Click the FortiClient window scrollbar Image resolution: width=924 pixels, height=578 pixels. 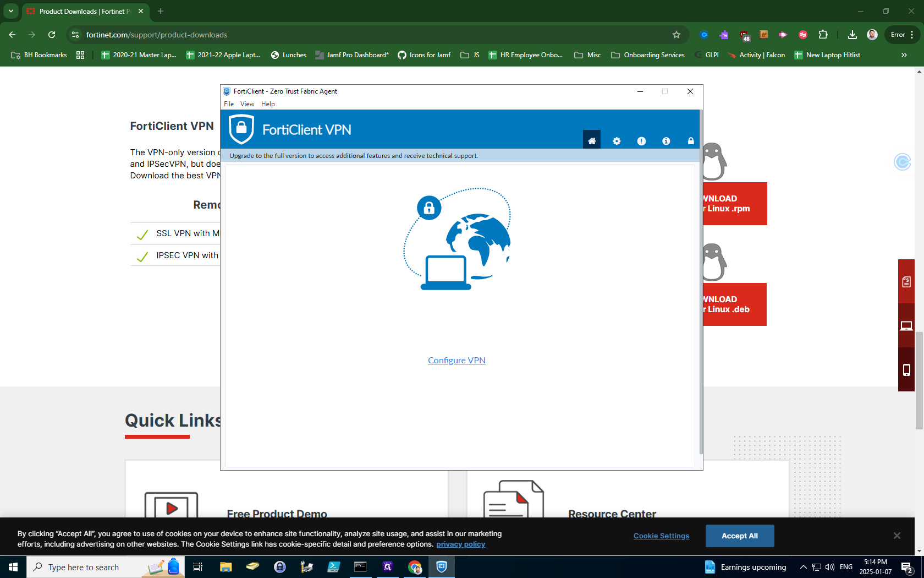[701, 282]
